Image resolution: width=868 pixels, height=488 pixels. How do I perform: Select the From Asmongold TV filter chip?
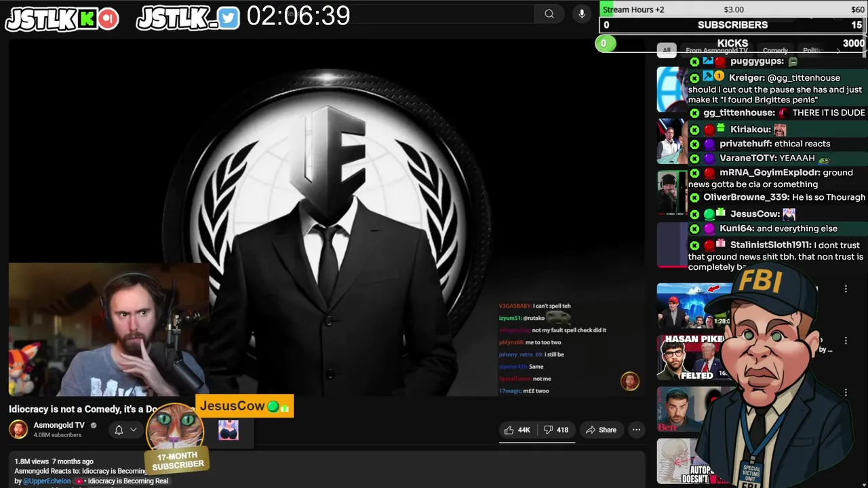pos(716,50)
